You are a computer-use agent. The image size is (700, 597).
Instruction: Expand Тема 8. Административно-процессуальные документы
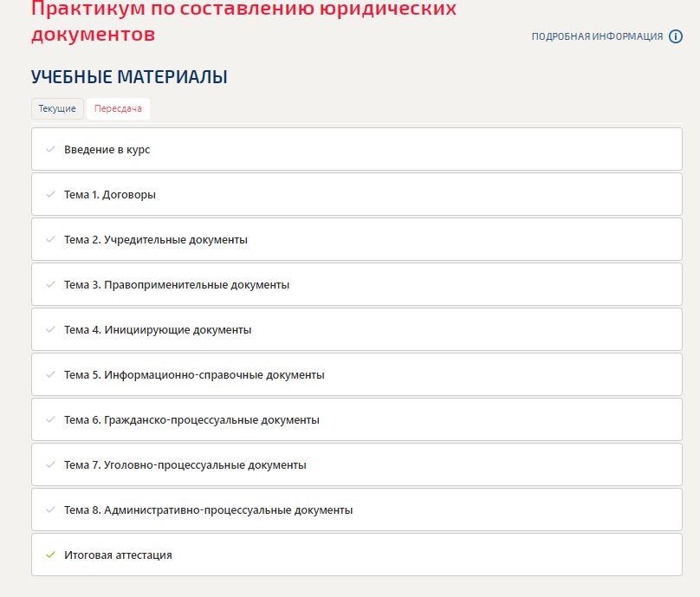click(208, 510)
